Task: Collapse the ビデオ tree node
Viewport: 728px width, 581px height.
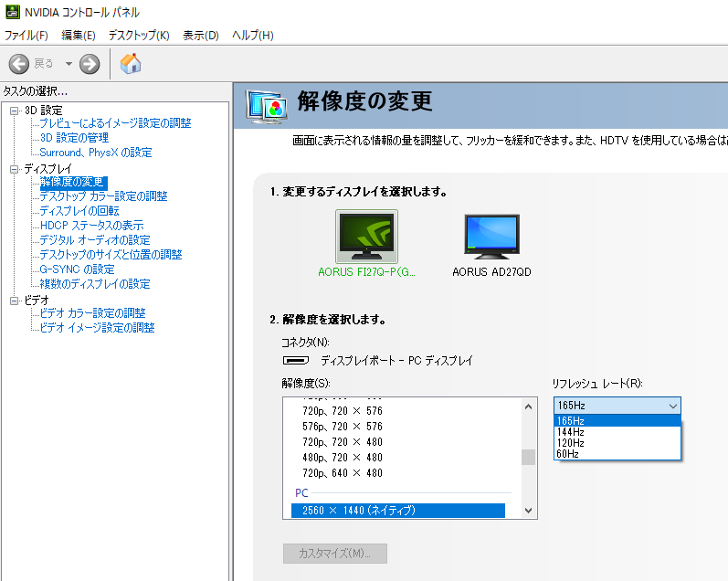Action: tap(15, 301)
